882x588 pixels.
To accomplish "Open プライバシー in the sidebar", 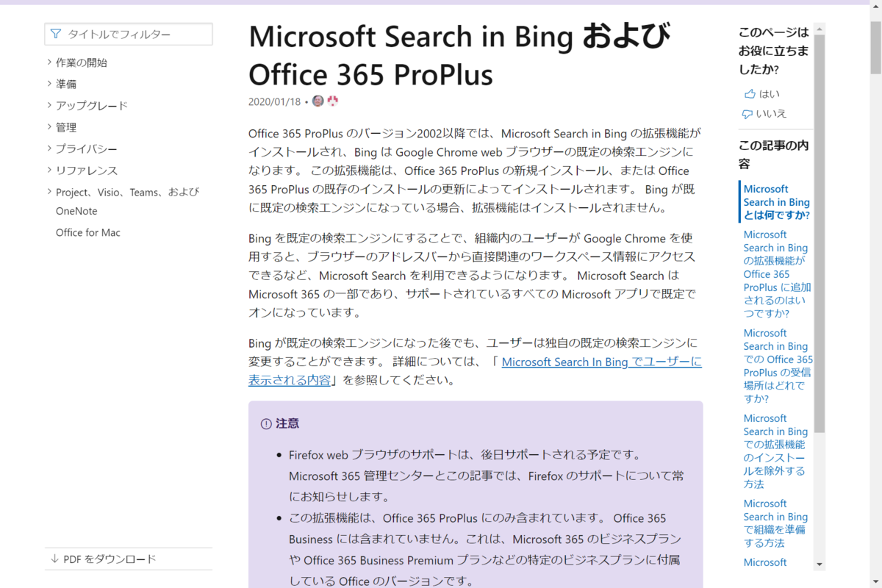I will tap(87, 148).
